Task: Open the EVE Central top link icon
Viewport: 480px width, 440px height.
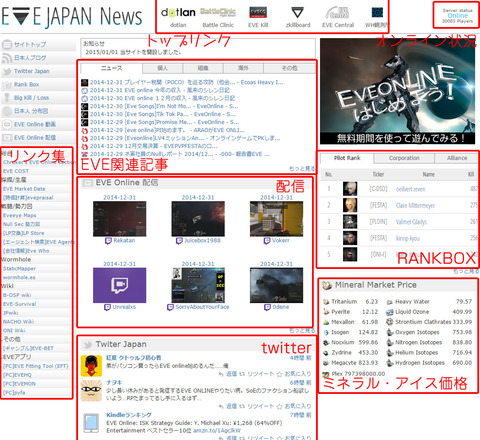Action: (337, 13)
